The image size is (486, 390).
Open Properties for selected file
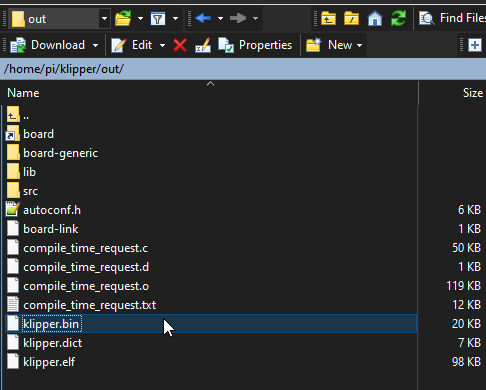pyautogui.click(x=255, y=45)
